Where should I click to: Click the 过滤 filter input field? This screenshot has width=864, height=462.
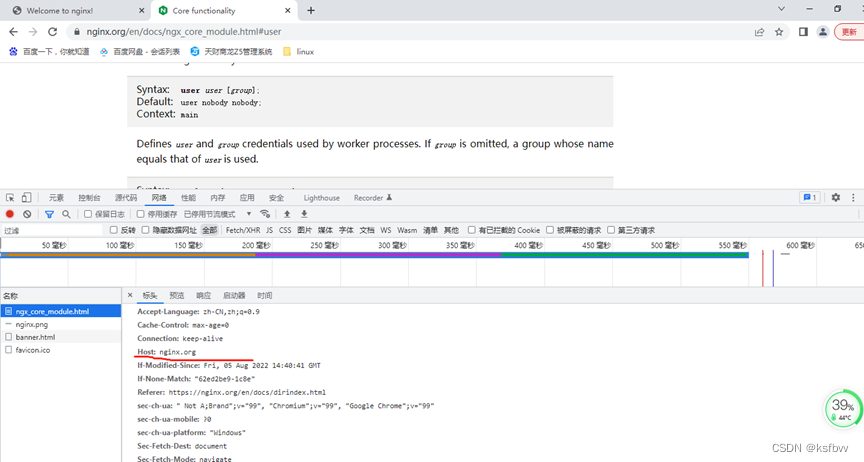coord(52,230)
